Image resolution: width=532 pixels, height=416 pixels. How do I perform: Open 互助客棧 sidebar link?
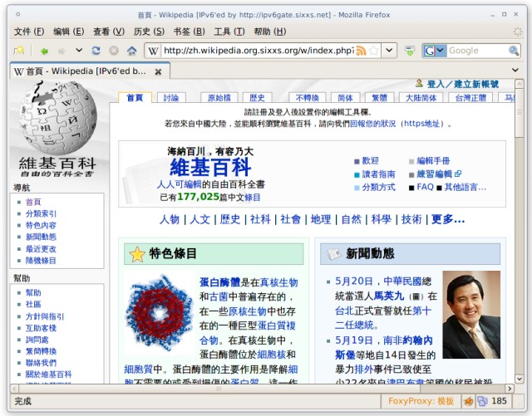[41, 328]
